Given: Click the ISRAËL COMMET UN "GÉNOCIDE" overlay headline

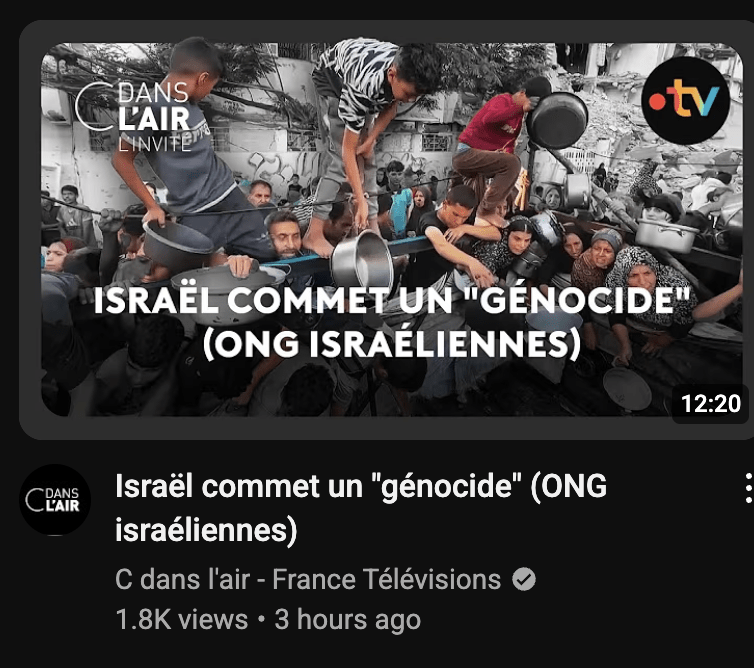Looking at the screenshot, I should coord(391,301).
